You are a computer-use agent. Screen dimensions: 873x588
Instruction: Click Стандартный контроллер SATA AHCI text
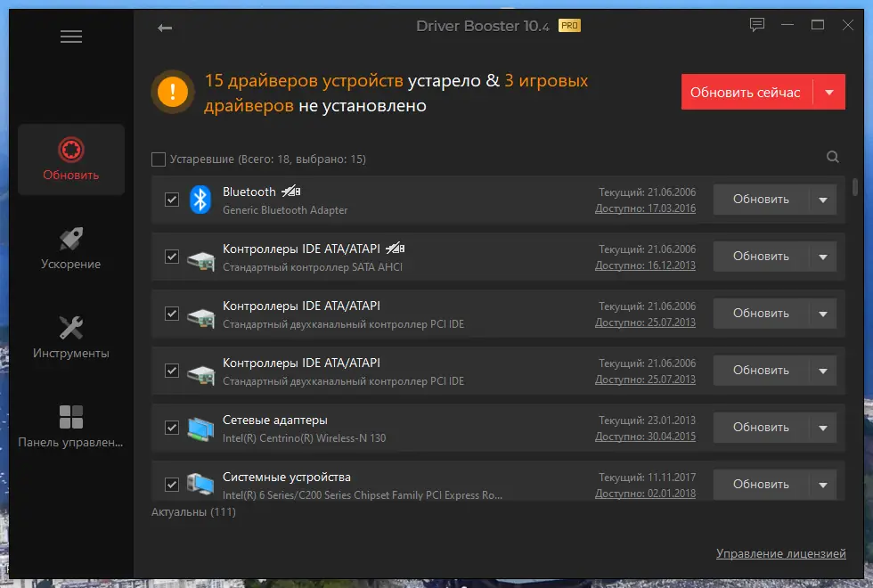coord(313,267)
